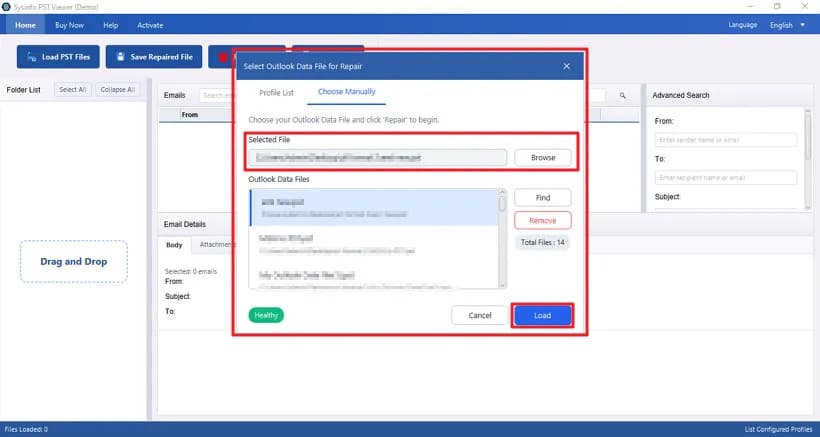Open the Buy Now menu
This screenshot has height=437, width=820.
click(x=70, y=25)
